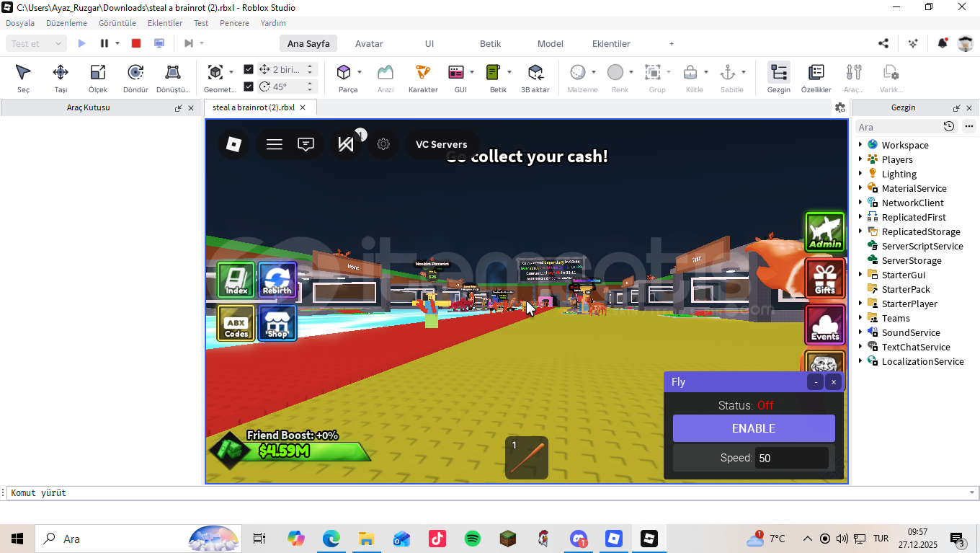Open the in-game Rebirth icon
This screenshot has width=980, height=553.
(x=277, y=280)
